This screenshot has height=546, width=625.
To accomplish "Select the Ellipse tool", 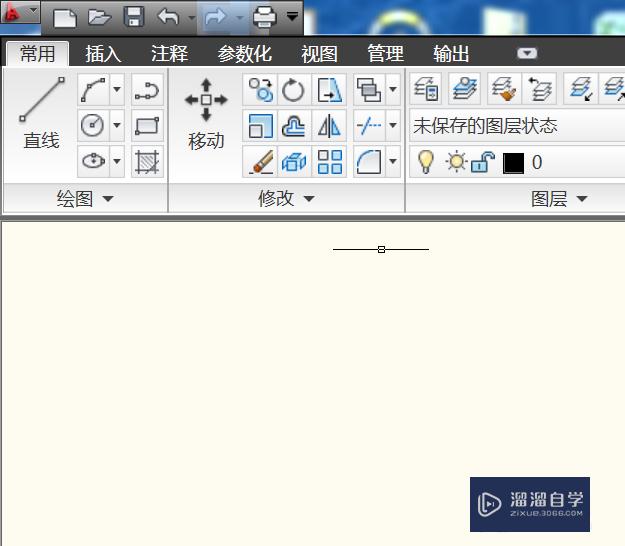I will (93, 161).
